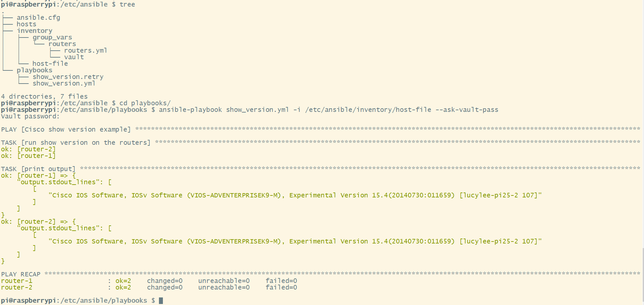
Task: Click the "ok: [router-1] =>" result line
Action: pyautogui.click(x=38, y=176)
